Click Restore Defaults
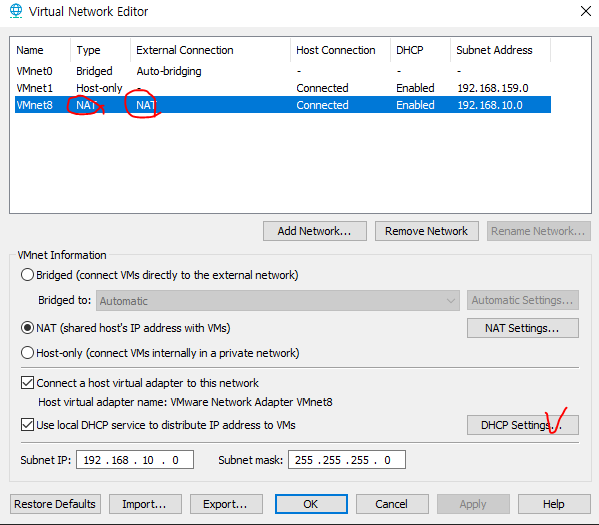This screenshot has width=599, height=525. (x=55, y=504)
